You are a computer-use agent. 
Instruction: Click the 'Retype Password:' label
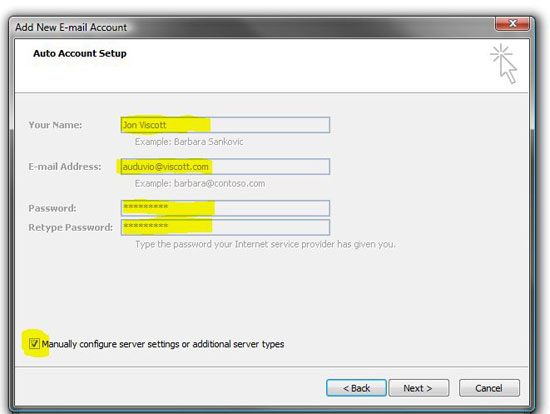click(71, 227)
